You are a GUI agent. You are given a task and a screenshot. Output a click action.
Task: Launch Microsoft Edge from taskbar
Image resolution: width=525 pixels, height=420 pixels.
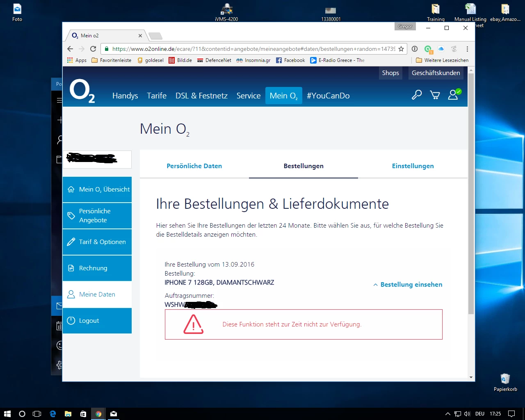tap(53, 414)
